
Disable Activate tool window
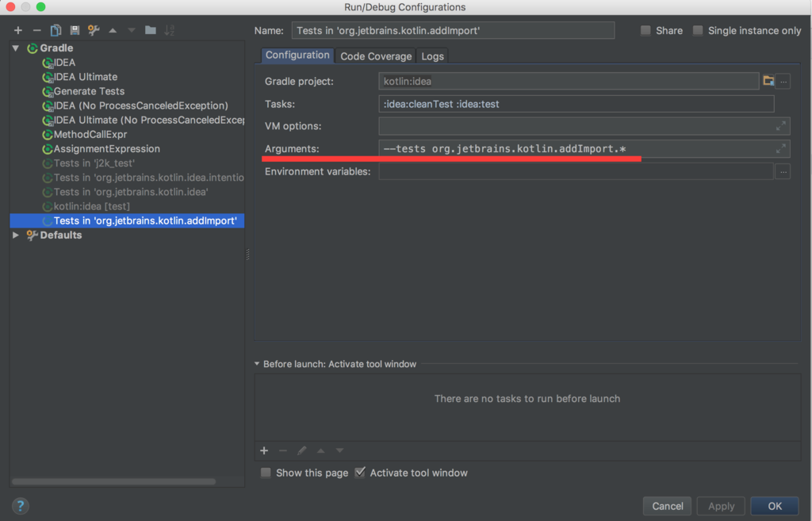pyautogui.click(x=359, y=473)
